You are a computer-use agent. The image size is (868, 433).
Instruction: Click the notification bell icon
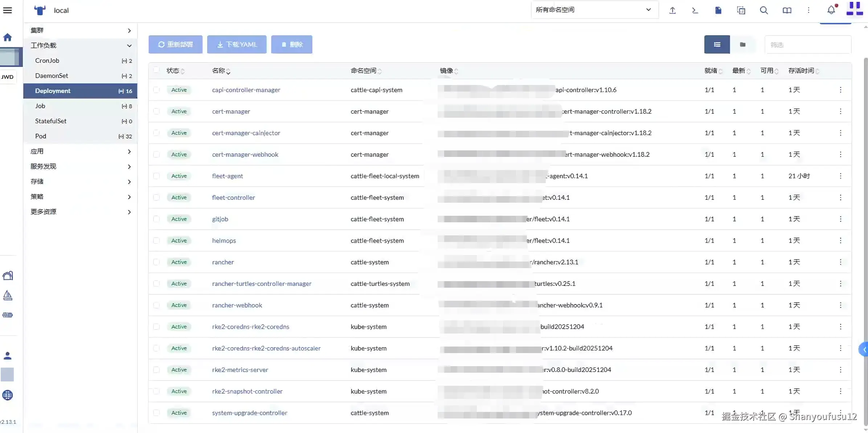pyautogui.click(x=831, y=10)
